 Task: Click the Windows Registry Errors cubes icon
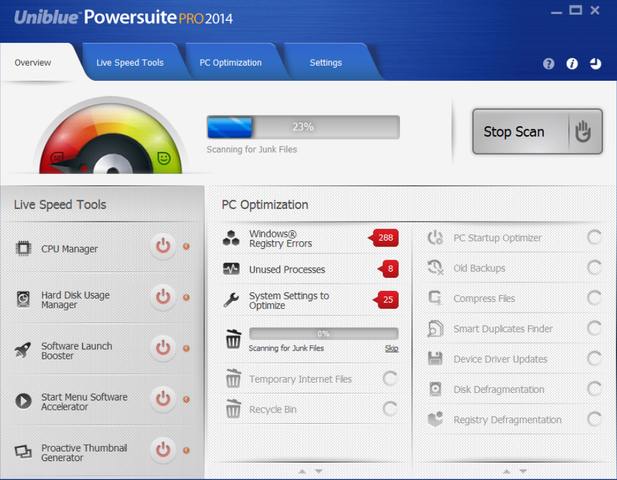pyautogui.click(x=231, y=238)
